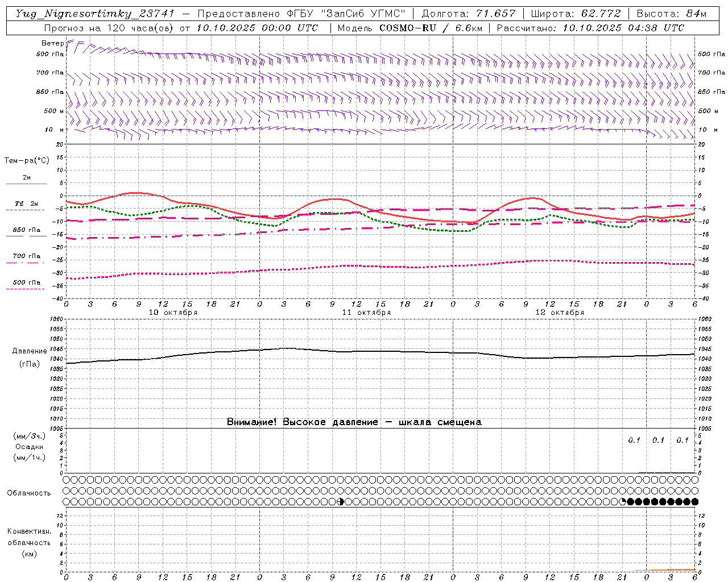Click the Высота: 84м value
Image resolution: width=728 pixels, height=582 pixels.
671,14
